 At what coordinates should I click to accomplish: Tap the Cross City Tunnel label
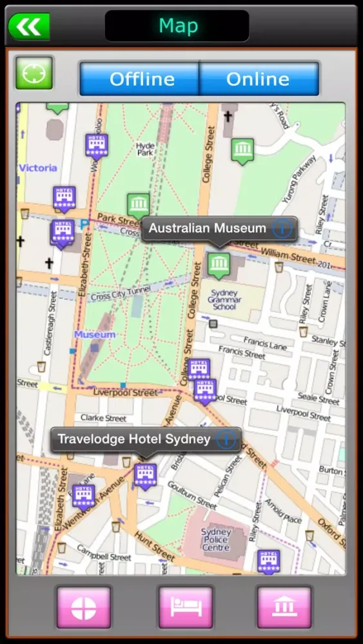pos(121,293)
